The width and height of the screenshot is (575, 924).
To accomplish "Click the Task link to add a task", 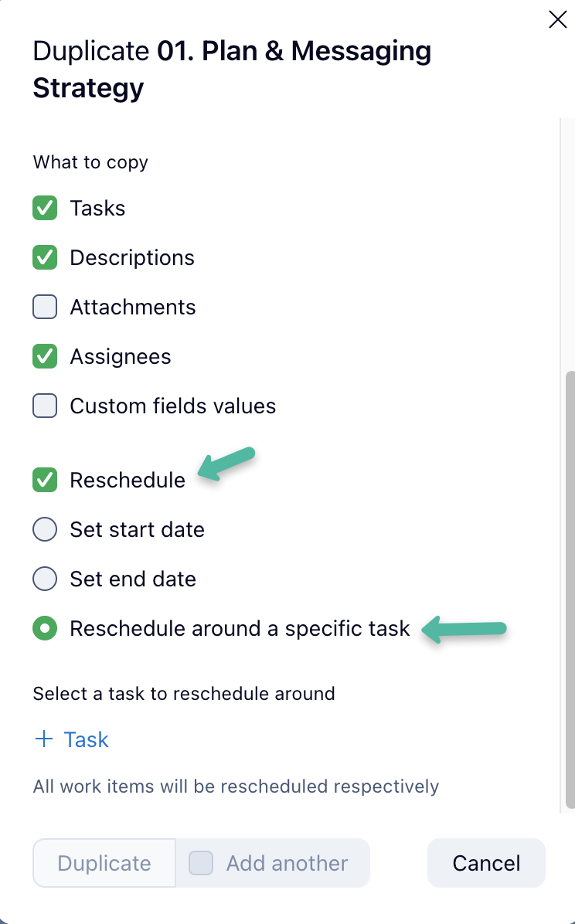I will [x=86, y=739].
